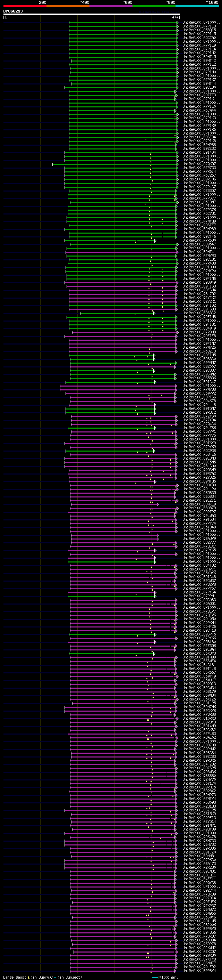Select hit label UniRef100_C5WPV2
This screenshot has height=980, width=222.
pos(199,394)
